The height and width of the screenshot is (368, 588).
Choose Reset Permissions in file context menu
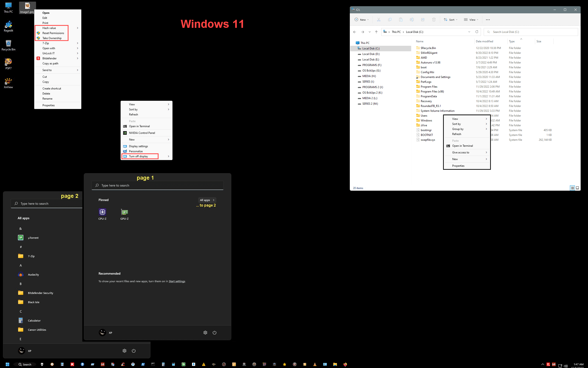coord(58,33)
